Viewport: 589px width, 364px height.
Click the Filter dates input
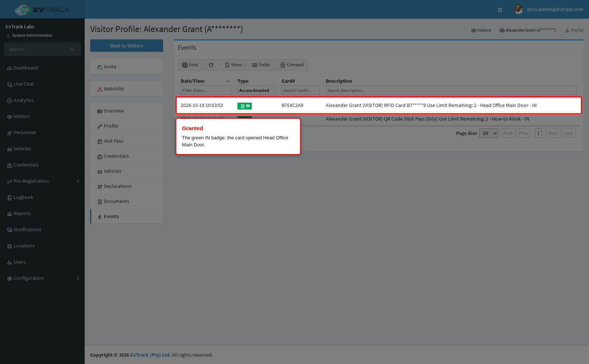(206, 90)
